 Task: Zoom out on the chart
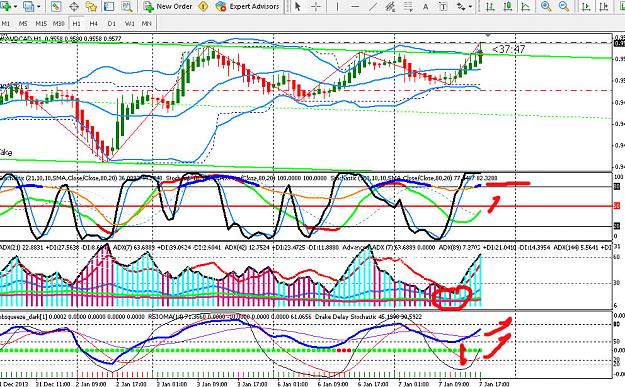point(564,6)
